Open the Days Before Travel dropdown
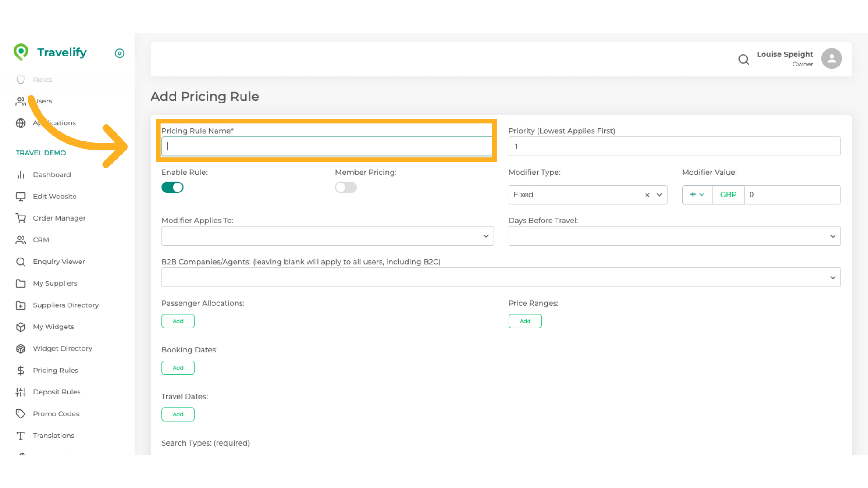Viewport: 868px width, 488px height. click(x=674, y=236)
